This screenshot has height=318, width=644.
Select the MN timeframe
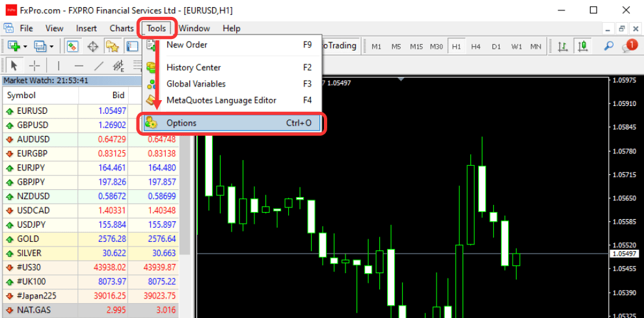point(535,46)
